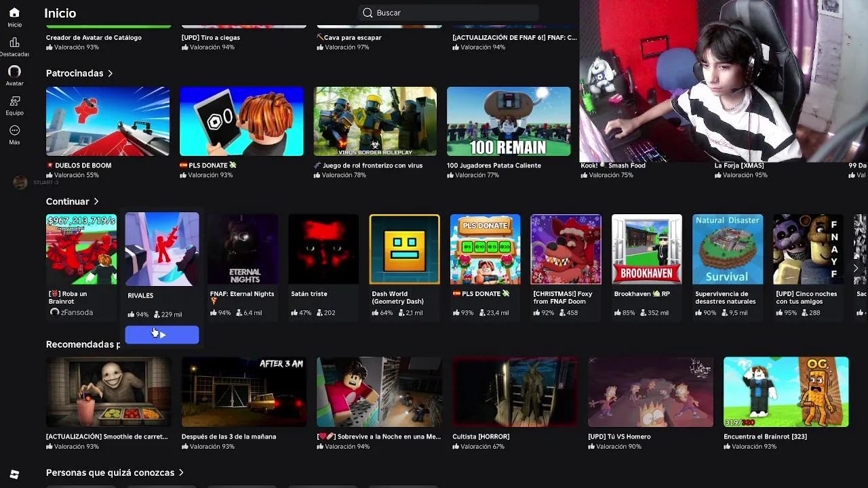Open Cinco noches con tus amigos tile
Viewport: 868px width, 488px height.
coord(808,249)
